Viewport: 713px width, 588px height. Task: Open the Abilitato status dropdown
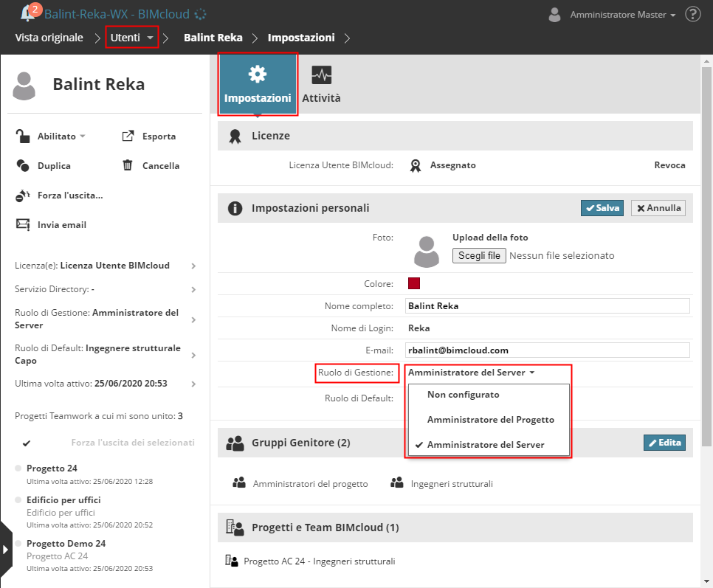pyautogui.click(x=61, y=136)
